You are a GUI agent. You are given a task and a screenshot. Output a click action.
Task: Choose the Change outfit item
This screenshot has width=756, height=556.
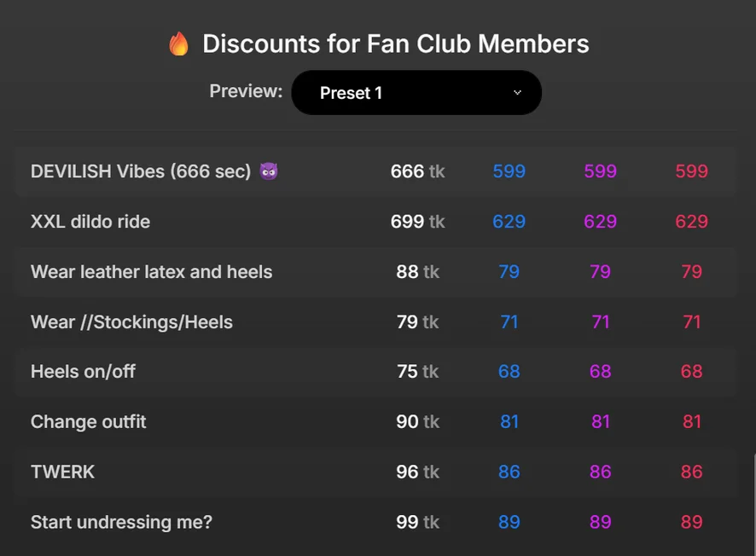tap(89, 422)
